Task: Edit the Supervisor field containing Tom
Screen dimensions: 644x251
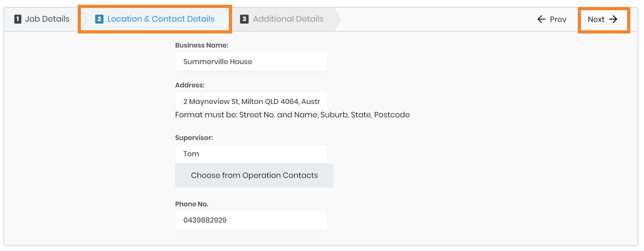Action: pyautogui.click(x=251, y=154)
